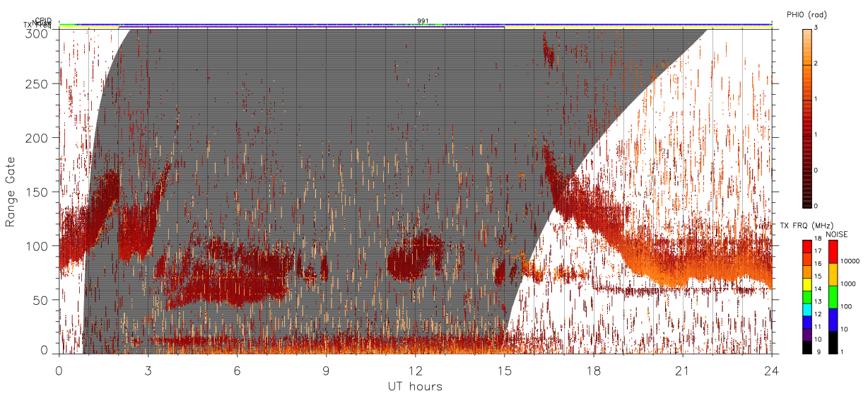The image size is (868, 401).
Task: Click the x-axis tick label '12'
Action: (x=415, y=370)
